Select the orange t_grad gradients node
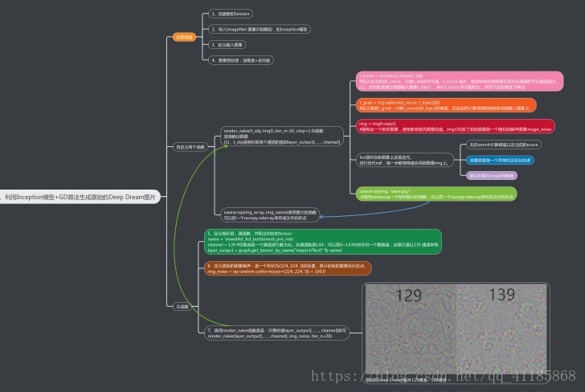This screenshot has height=392, width=585. (446, 105)
